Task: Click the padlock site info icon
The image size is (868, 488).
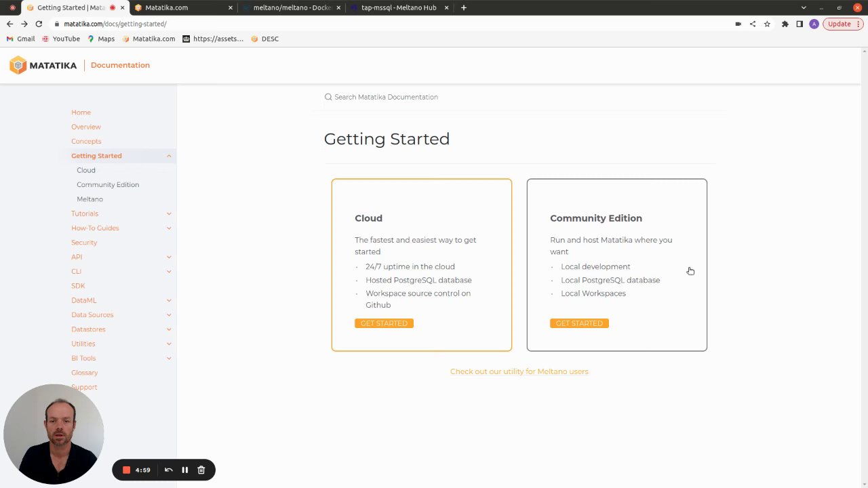Action: click(x=57, y=24)
